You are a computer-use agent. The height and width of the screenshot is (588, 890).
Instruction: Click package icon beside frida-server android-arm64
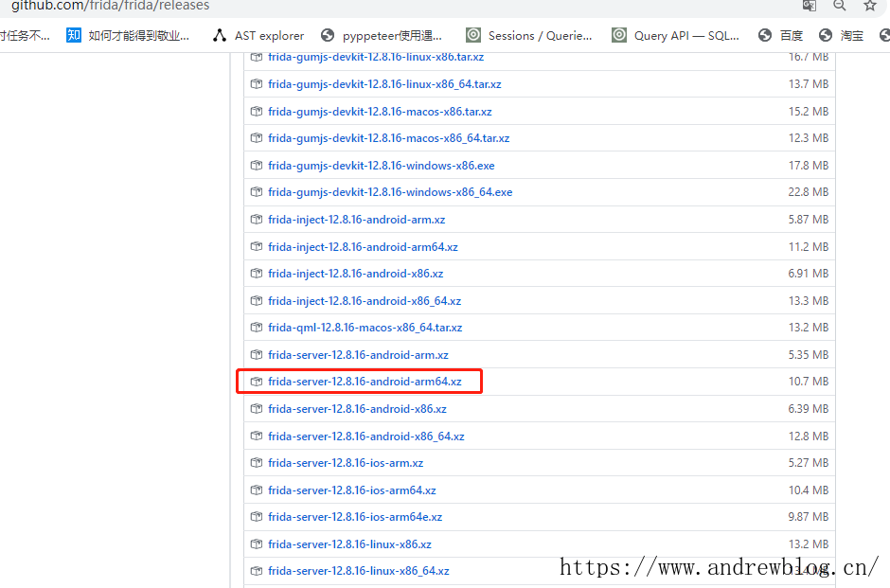coord(257,382)
